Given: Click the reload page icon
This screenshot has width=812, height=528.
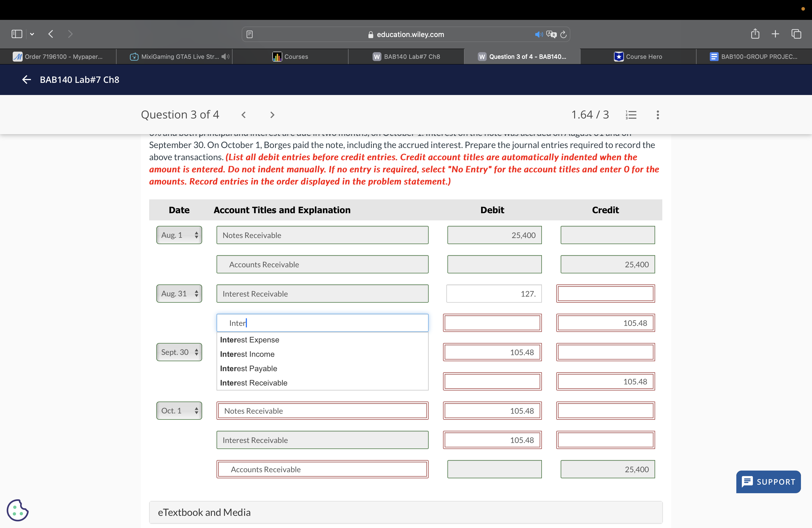Looking at the screenshot, I should 563,35.
